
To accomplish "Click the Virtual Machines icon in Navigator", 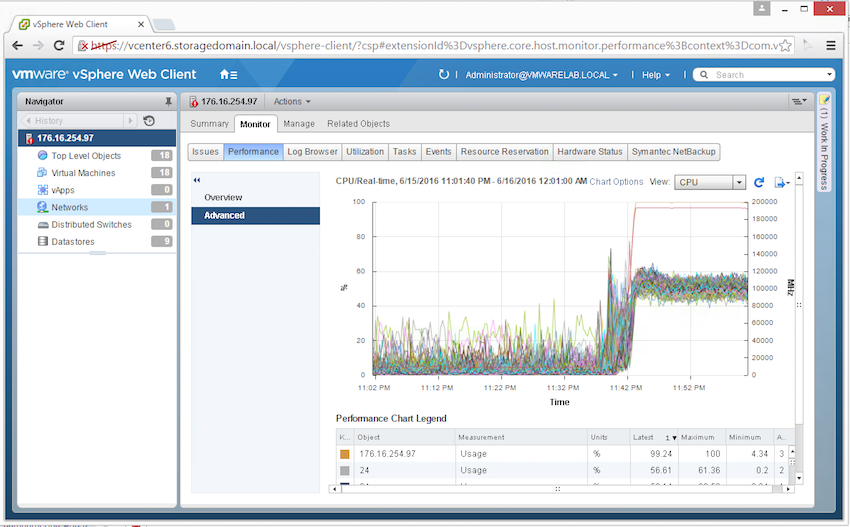I will (42, 173).
